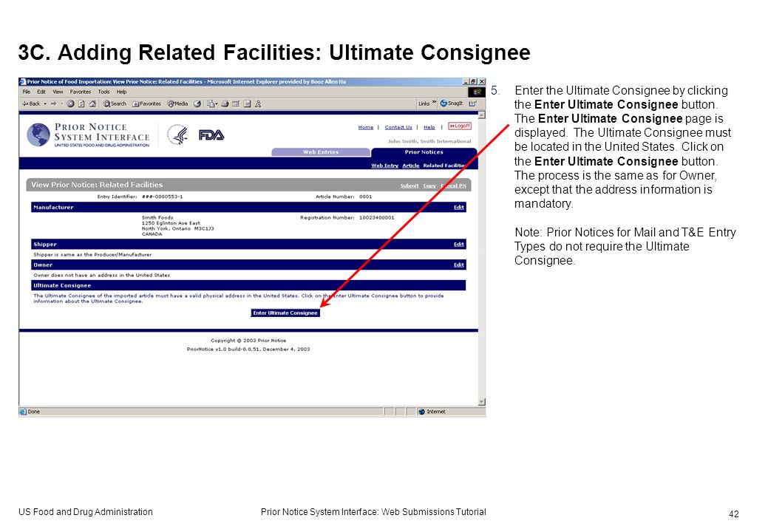Open the Favorites toolbar button
Screen dimensions: 768x532
coord(146,103)
